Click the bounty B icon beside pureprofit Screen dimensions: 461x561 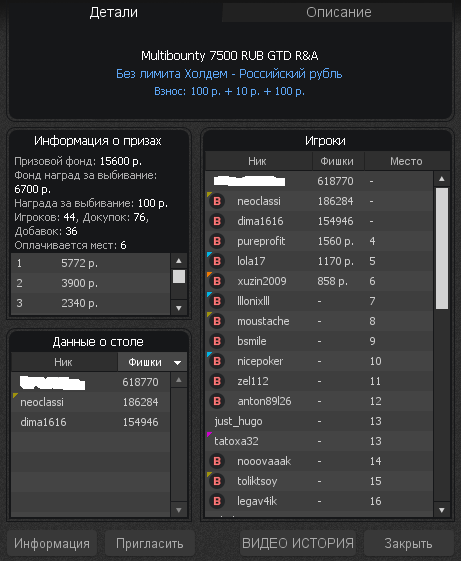tap(217, 241)
